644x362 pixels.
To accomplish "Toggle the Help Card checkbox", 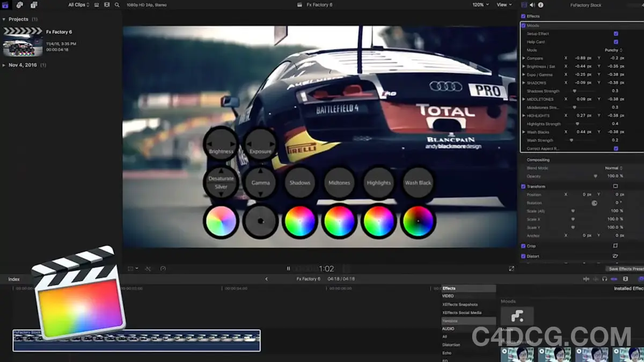I will [616, 41].
